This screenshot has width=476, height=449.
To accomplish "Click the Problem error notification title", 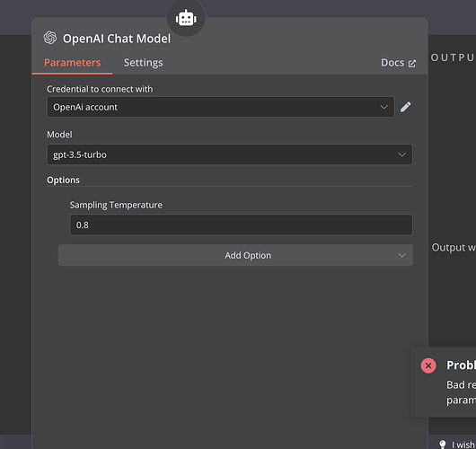I will (x=461, y=365).
